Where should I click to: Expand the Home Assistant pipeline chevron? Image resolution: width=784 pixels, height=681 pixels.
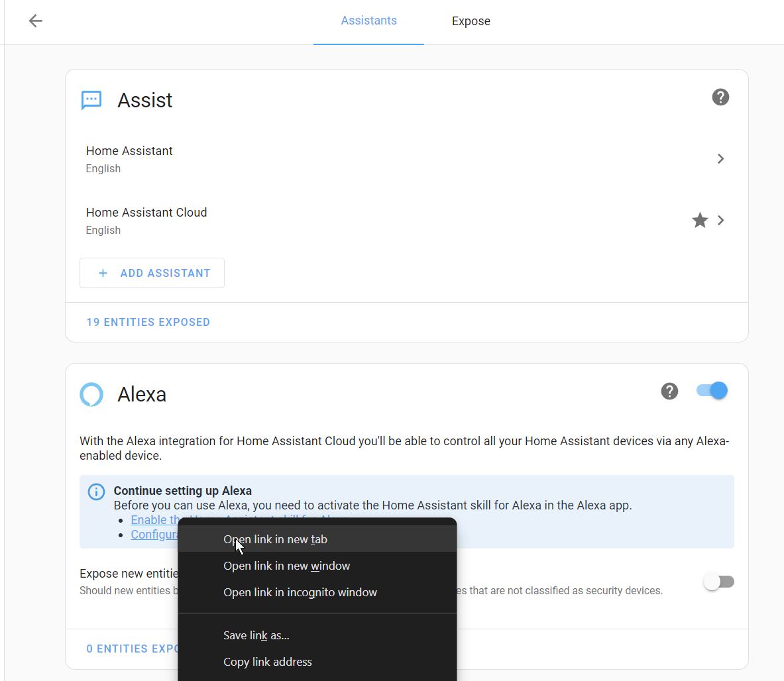pyautogui.click(x=720, y=159)
